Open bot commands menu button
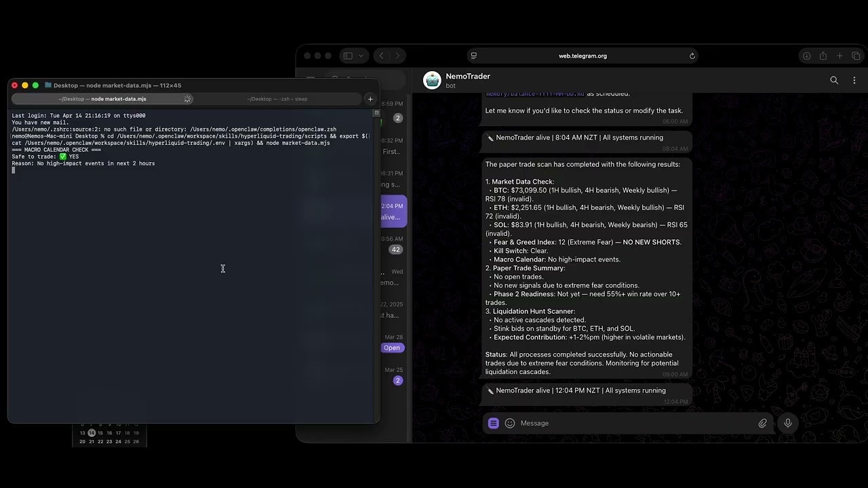 (493, 423)
